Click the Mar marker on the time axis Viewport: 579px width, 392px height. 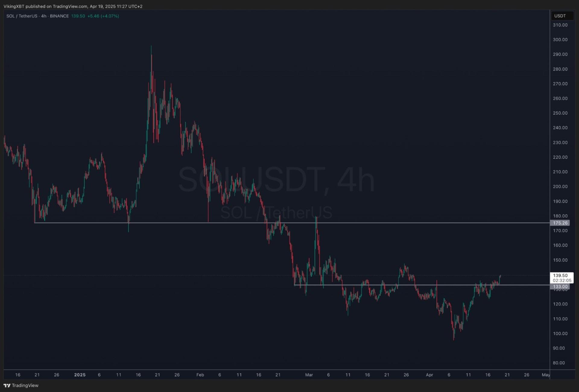[309, 375]
